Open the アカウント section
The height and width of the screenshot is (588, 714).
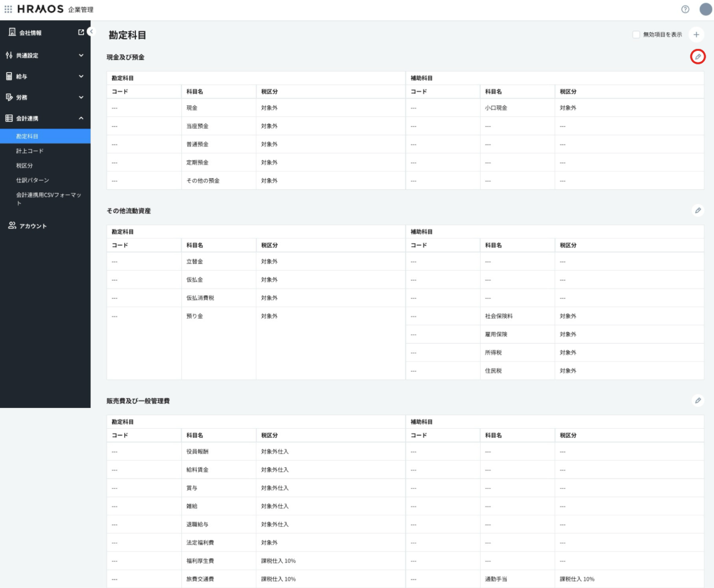(x=32, y=226)
